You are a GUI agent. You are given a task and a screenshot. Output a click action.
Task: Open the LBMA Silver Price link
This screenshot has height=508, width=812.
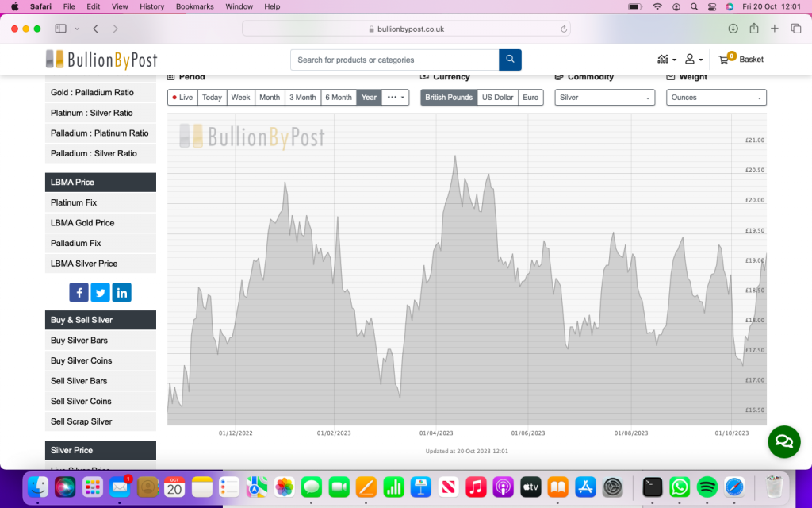[x=84, y=264]
